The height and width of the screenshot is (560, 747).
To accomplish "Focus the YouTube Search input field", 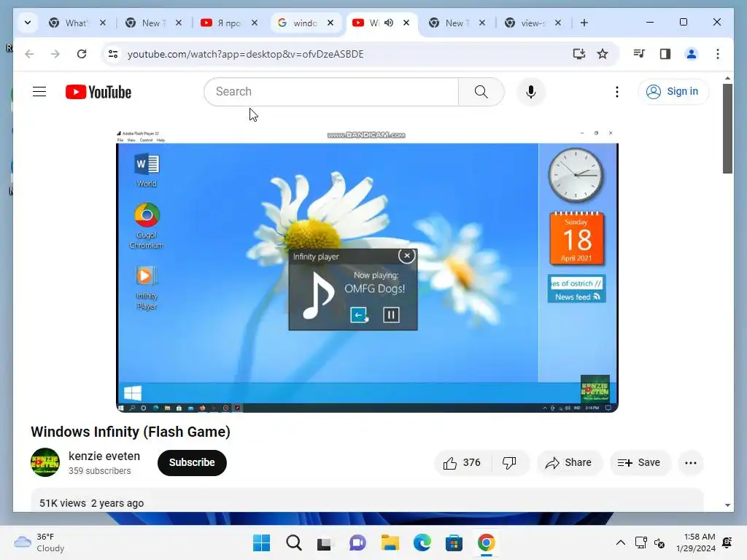I will coord(331,91).
